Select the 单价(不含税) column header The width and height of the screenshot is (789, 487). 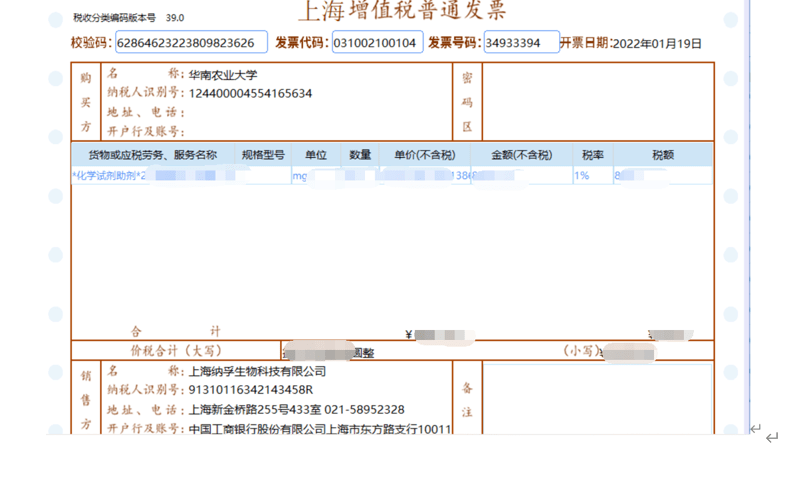424,155
